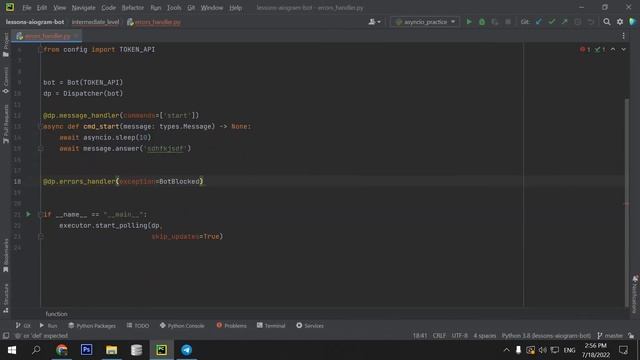Viewport: 640px width, 360px height.
Task: Start debugging with the green bug icon
Action: pos(482,22)
